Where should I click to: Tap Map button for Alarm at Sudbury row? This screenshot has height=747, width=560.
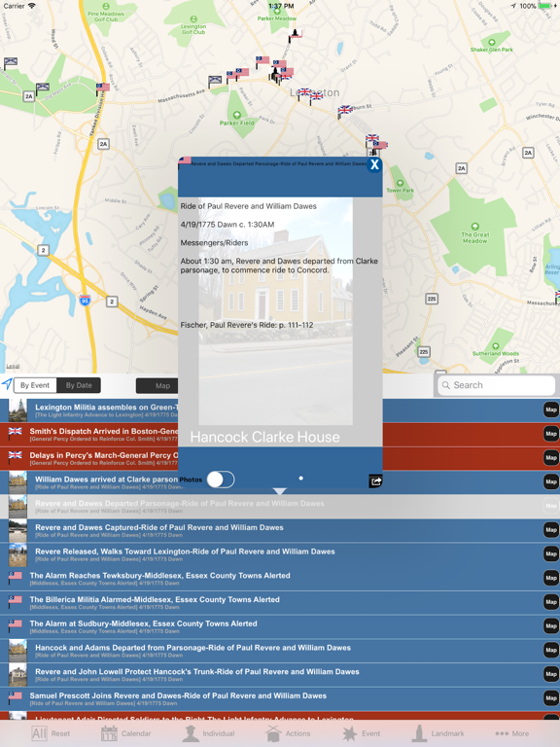[x=551, y=626]
